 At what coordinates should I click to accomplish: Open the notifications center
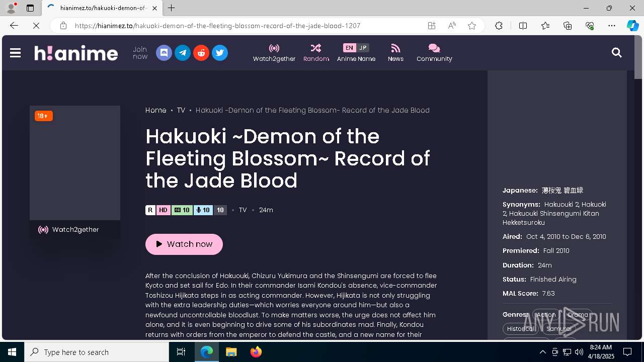tap(627, 352)
